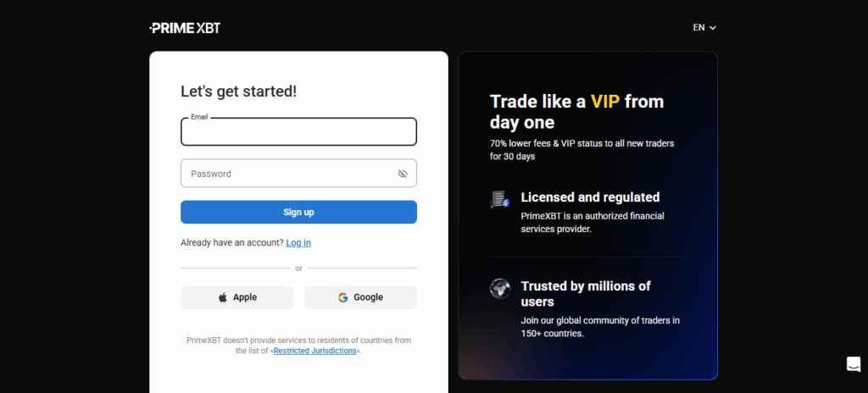The height and width of the screenshot is (393, 868).
Task: Continue with Google sign-in button
Action: [x=360, y=297]
